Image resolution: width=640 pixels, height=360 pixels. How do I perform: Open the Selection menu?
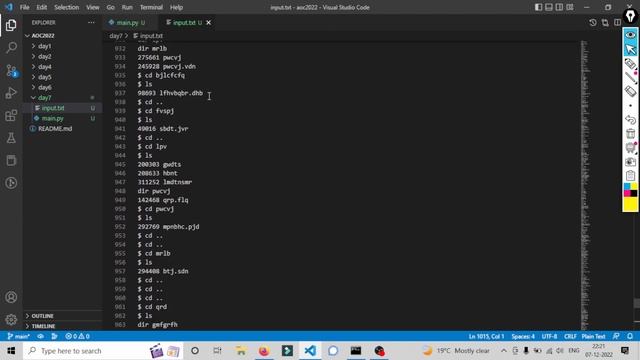click(67, 7)
